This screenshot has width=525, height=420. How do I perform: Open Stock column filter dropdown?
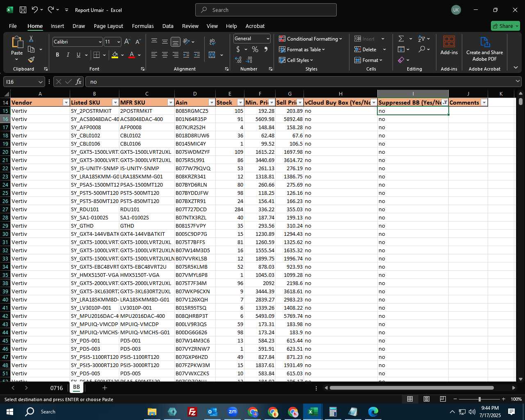[240, 103]
